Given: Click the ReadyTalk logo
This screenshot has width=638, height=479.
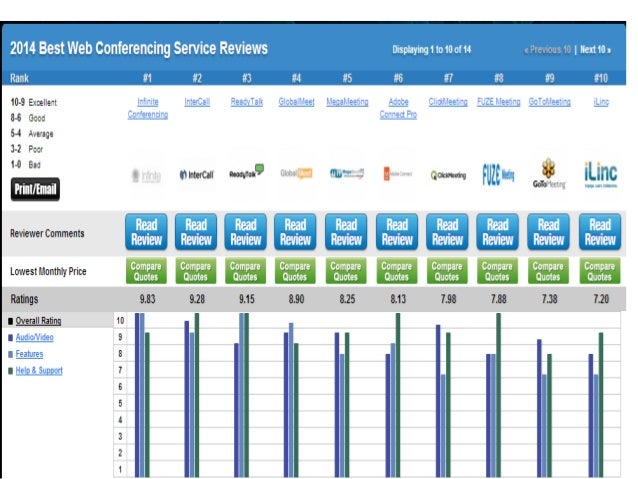Looking at the screenshot, I should 247,171.
